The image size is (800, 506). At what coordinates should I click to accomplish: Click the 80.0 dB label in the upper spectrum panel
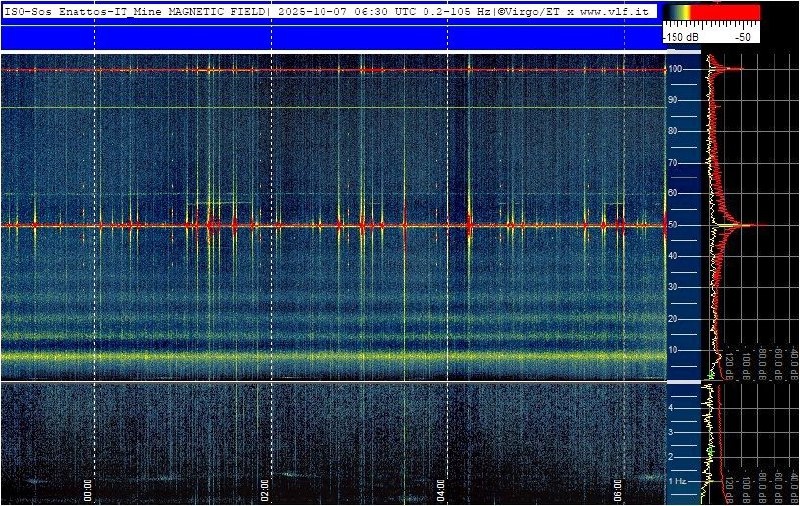[x=762, y=363]
